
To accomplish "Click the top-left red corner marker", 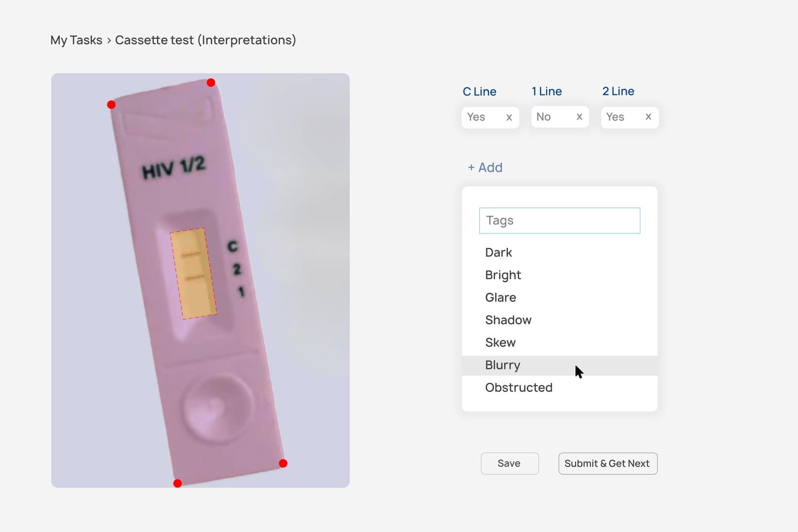I will click(x=111, y=104).
